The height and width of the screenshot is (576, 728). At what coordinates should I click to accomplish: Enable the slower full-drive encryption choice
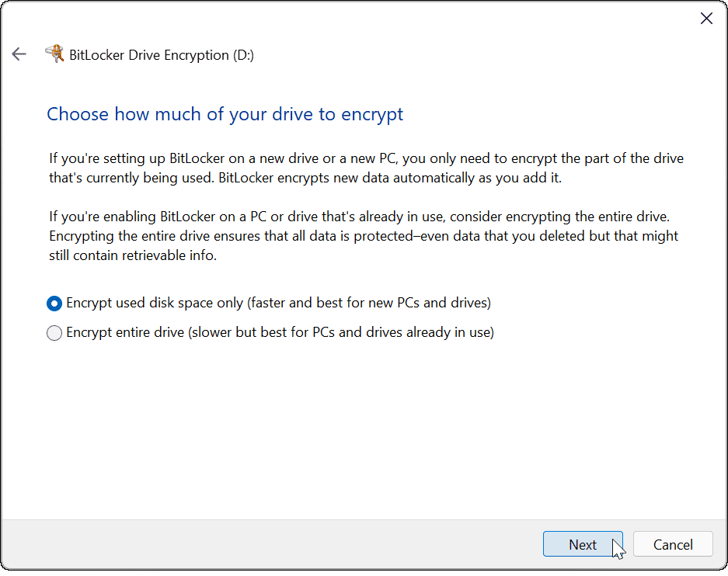(x=54, y=332)
